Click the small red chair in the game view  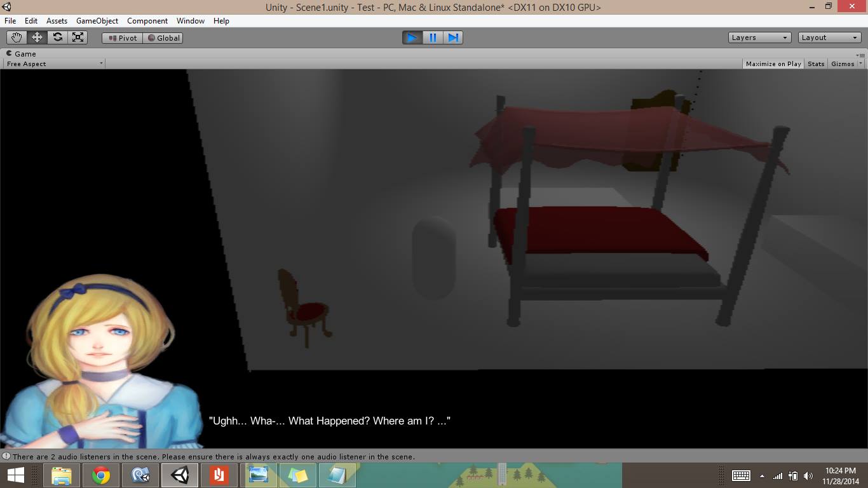pos(304,308)
